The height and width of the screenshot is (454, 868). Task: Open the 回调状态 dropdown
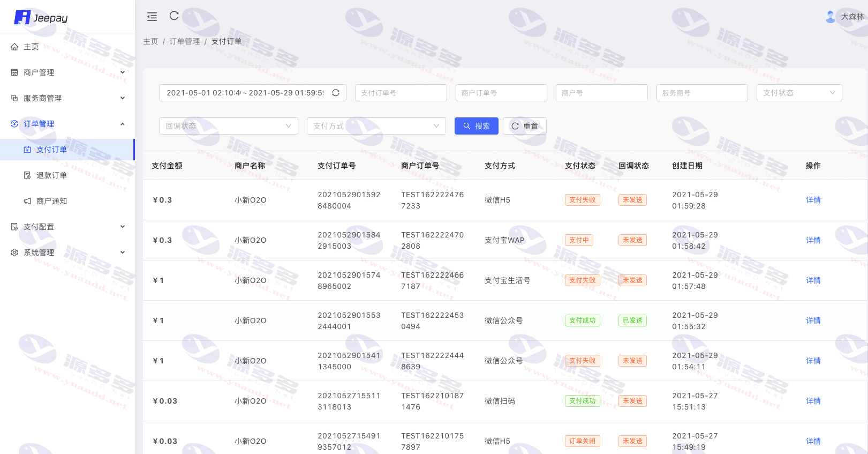[229, 126]
